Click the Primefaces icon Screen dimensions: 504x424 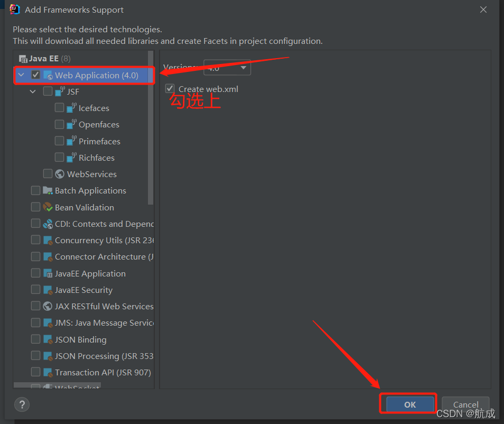click(71, 141)
